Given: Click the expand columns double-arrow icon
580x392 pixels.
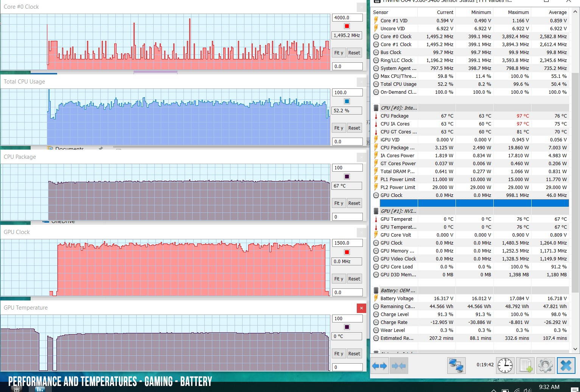Looking at the screenshot, I should point(379,366).
